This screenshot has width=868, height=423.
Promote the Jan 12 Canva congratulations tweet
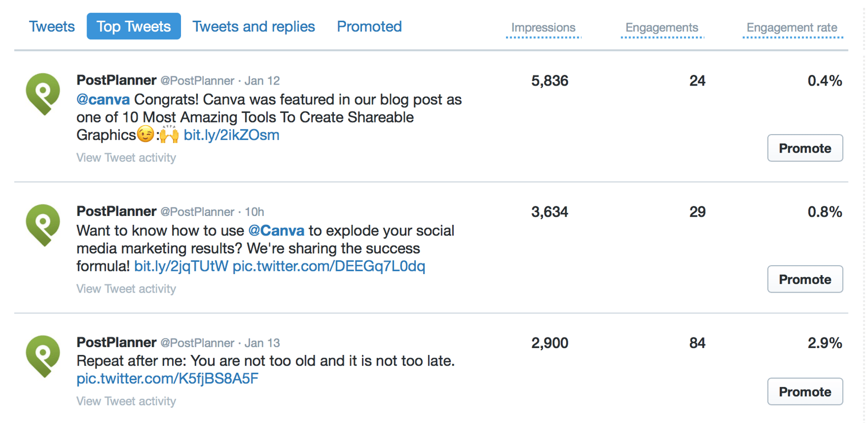pyautogui.click(x=805, y=148)
